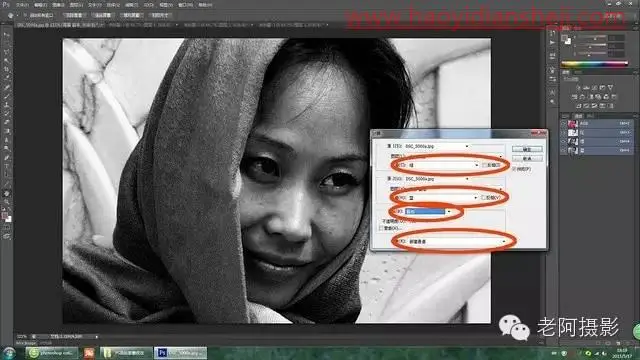The width and height of the screenshot is (640, 360).
Task: Toggle visibility of the Blue channel
Action: (x=563, y=151)
